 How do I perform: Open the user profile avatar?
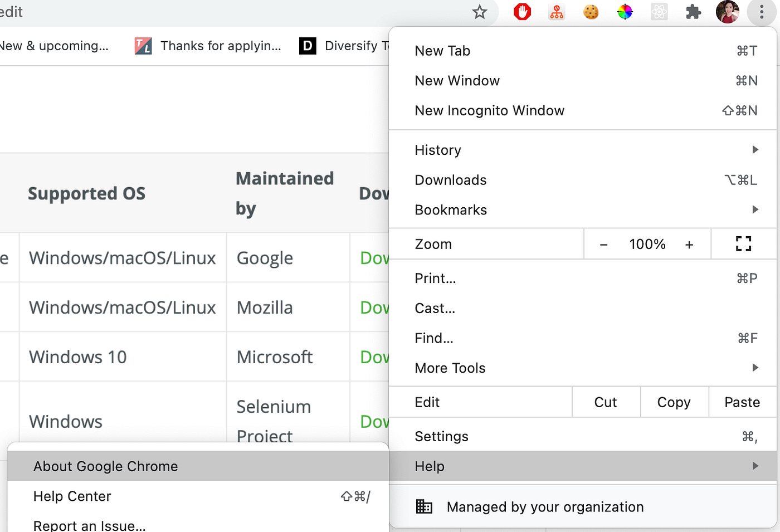[728, 12]
